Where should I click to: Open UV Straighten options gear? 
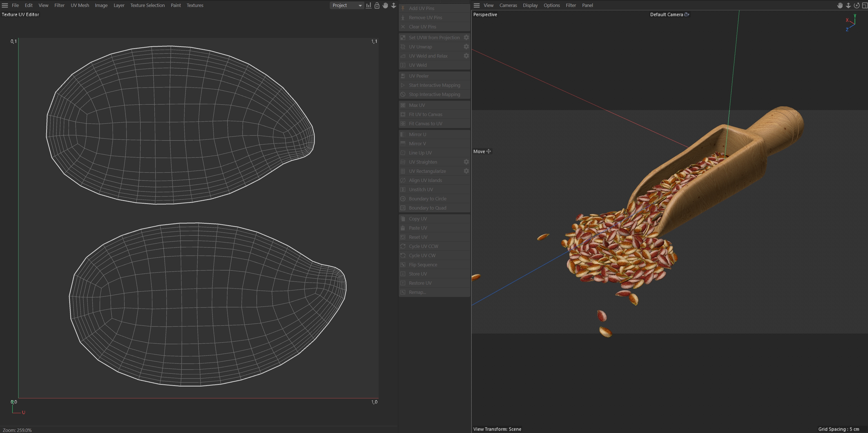pos(466,162)
